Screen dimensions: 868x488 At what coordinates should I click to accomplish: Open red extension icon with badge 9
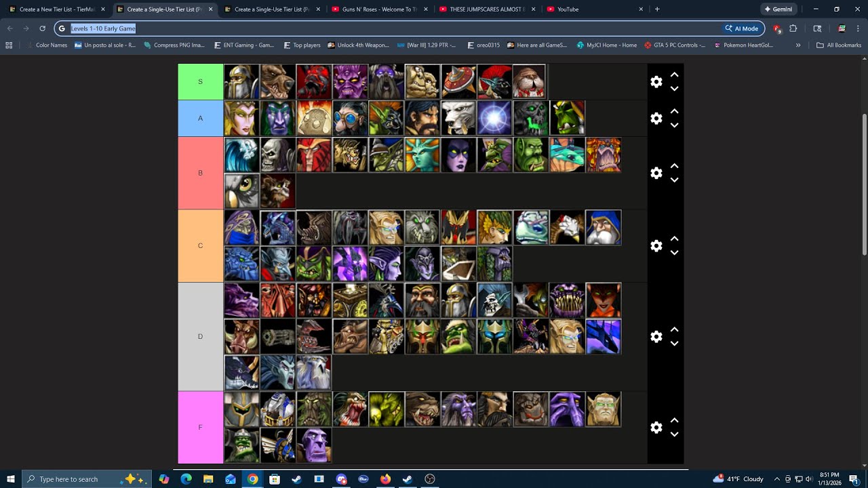(777, 28)
